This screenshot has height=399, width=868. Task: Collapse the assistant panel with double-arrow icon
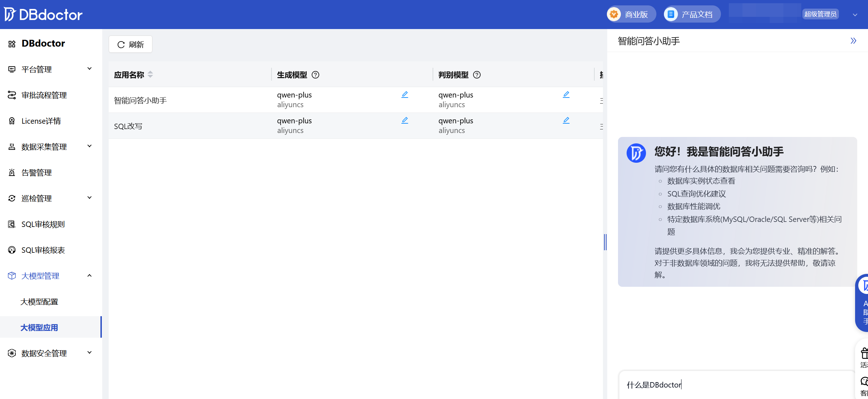(x=853, y=41)
